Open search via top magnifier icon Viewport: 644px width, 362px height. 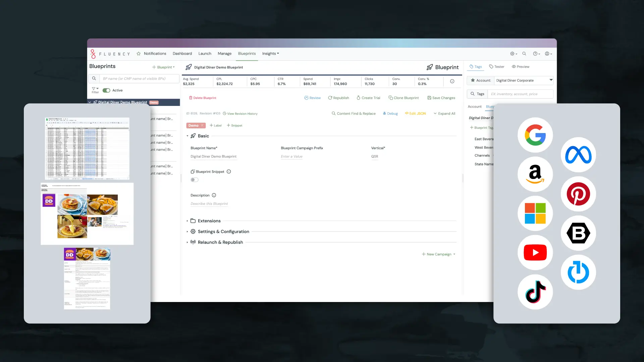524,54
